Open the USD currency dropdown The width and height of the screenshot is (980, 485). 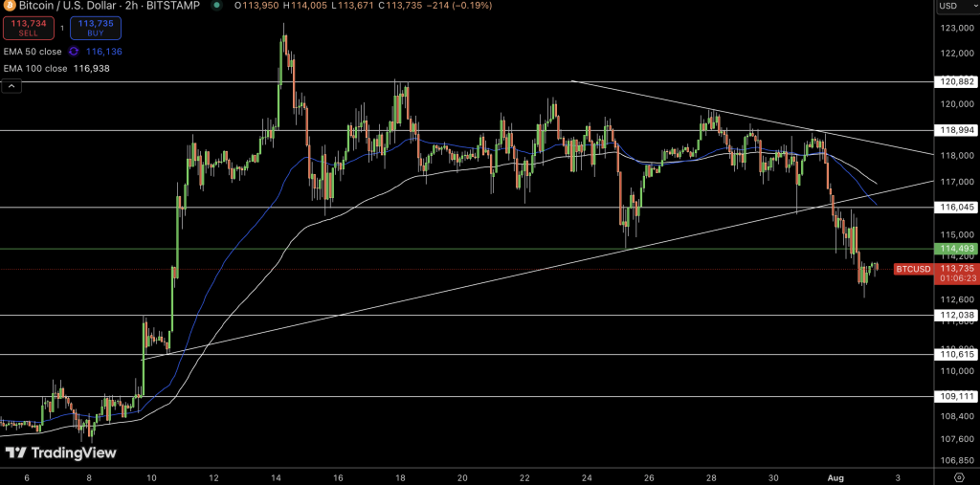point(956,7)
